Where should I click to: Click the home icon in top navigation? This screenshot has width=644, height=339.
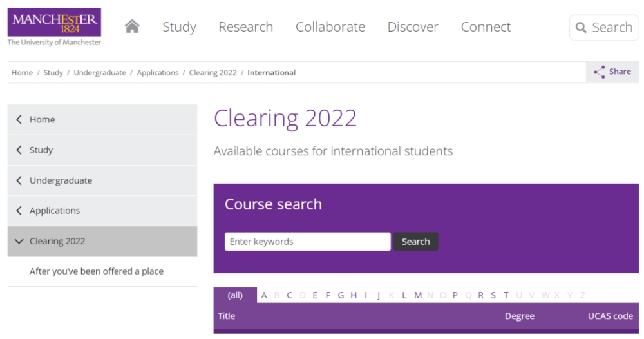pos(132,26)
